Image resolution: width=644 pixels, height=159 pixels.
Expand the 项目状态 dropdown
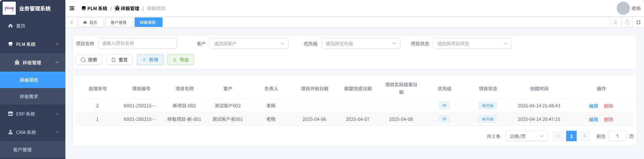[x=472, y=43]
